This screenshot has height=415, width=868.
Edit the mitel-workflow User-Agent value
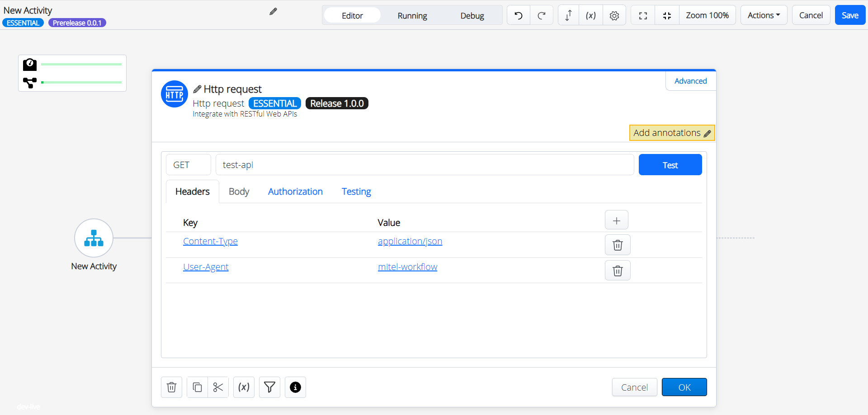[407, 266]
